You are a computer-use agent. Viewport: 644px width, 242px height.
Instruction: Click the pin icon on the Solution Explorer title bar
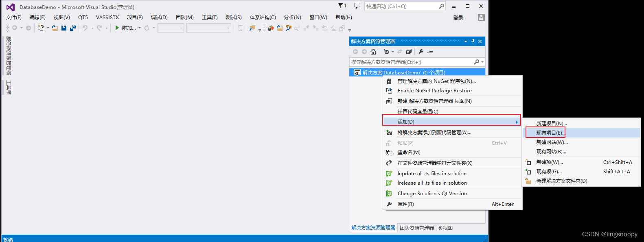[x=473, y=41]
